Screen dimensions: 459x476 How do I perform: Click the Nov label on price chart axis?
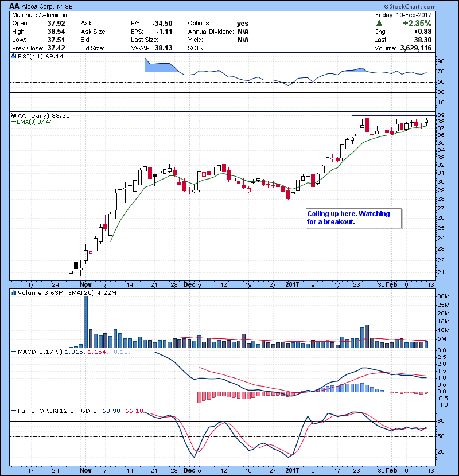coord(85,285)
